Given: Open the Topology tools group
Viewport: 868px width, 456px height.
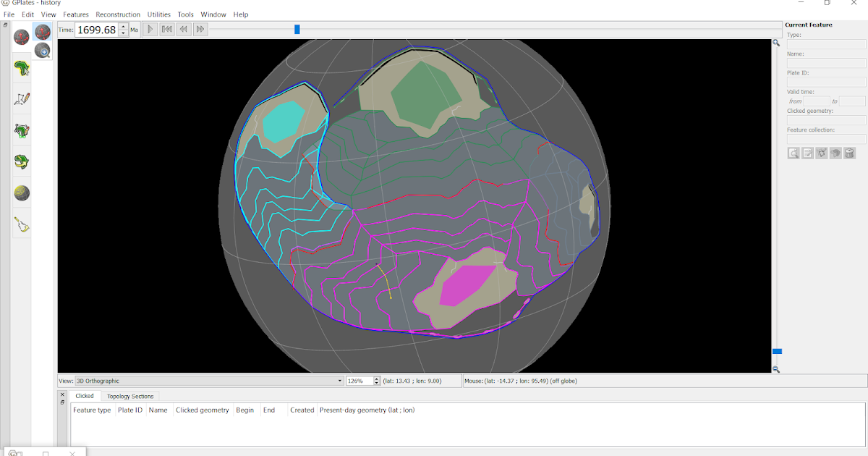Looking at the screenshot, I should (22, 130).
